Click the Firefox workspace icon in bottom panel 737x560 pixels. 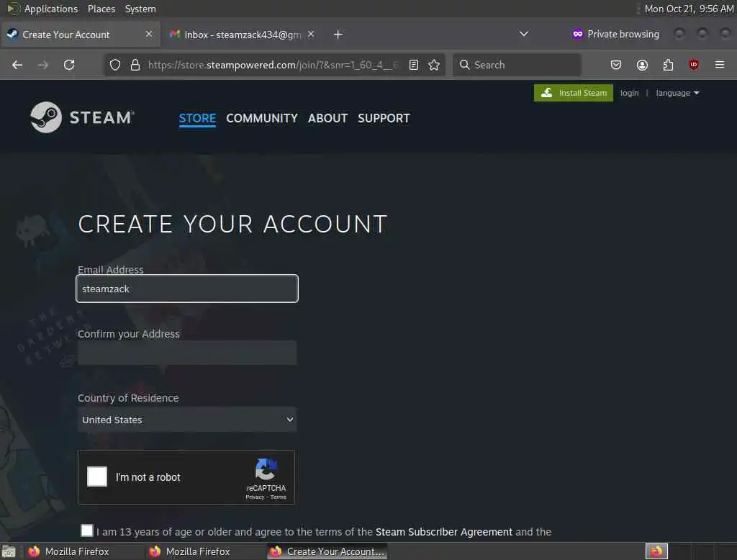(x=656, y=551)
